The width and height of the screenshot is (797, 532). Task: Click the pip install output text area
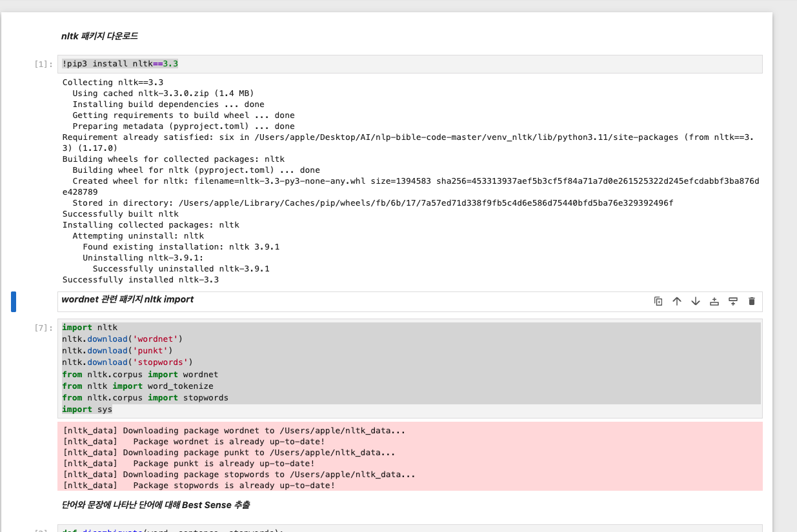pos(410,181)
